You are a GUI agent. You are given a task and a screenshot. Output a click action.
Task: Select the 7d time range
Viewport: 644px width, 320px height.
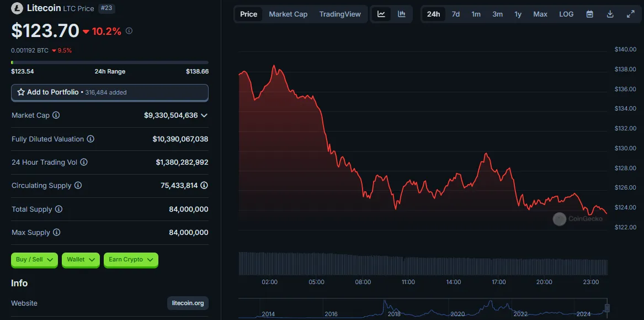point(455,14)
